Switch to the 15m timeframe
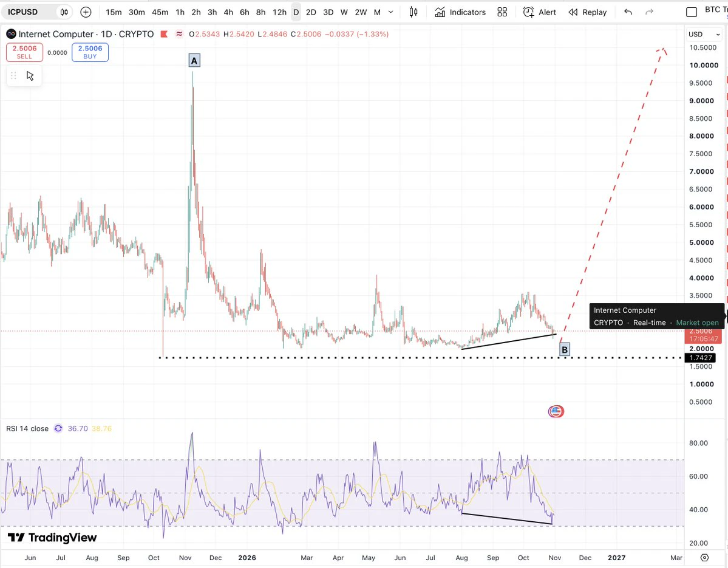The height and width of the screenshot is (568, 728). click(114, 12)
